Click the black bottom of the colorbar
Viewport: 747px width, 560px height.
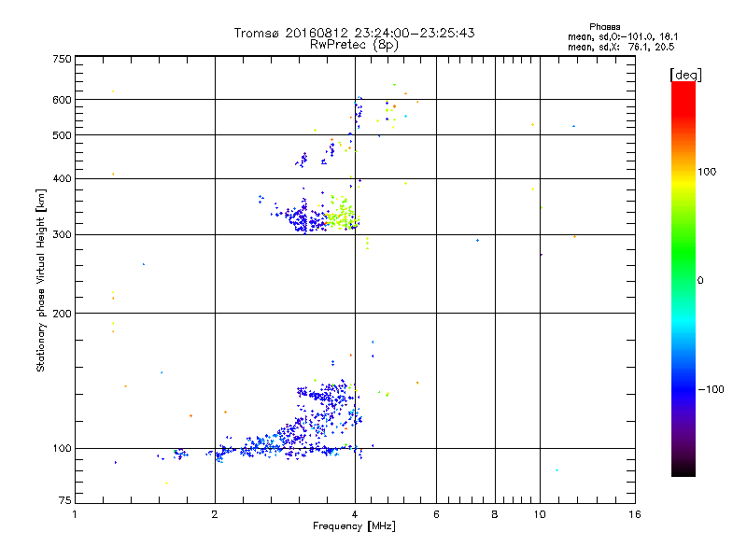click(684, 469)
